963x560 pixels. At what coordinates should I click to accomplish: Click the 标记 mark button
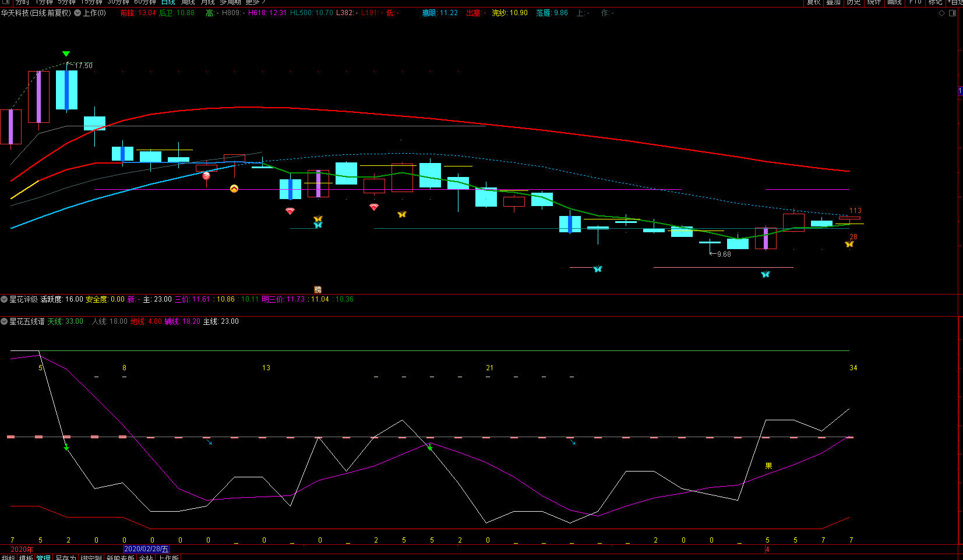pyautogui.click(x=936, y=2)
